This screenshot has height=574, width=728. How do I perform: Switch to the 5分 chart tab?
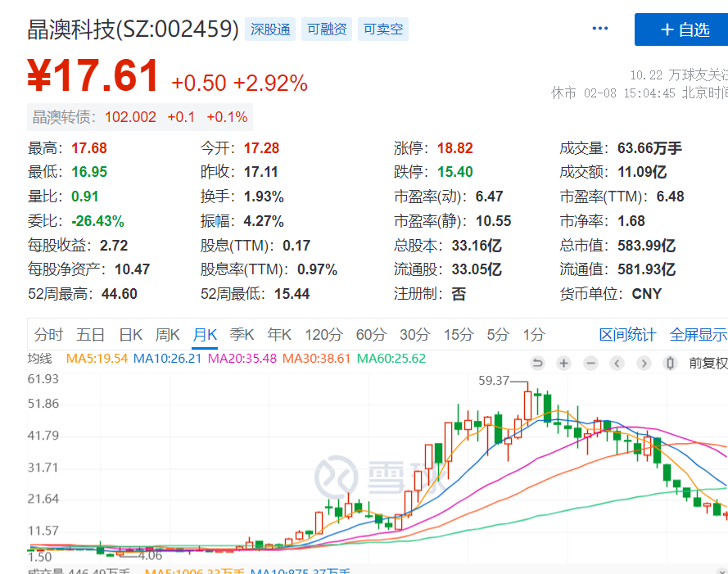click(498, 334)
